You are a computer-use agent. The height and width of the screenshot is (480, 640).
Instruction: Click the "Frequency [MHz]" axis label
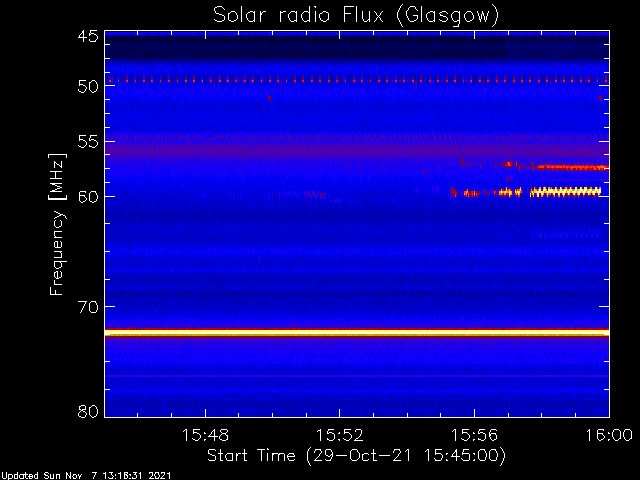click(57, 224)
